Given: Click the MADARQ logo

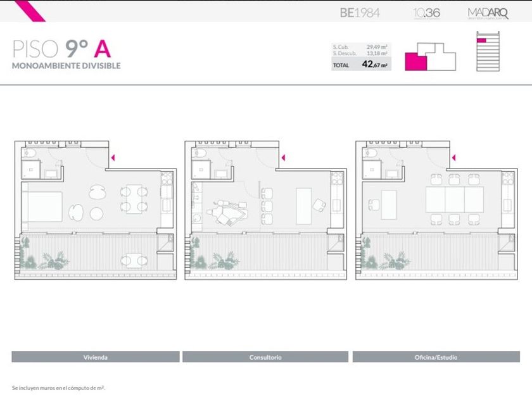Looking at the screenshot, I should point(488,13).
